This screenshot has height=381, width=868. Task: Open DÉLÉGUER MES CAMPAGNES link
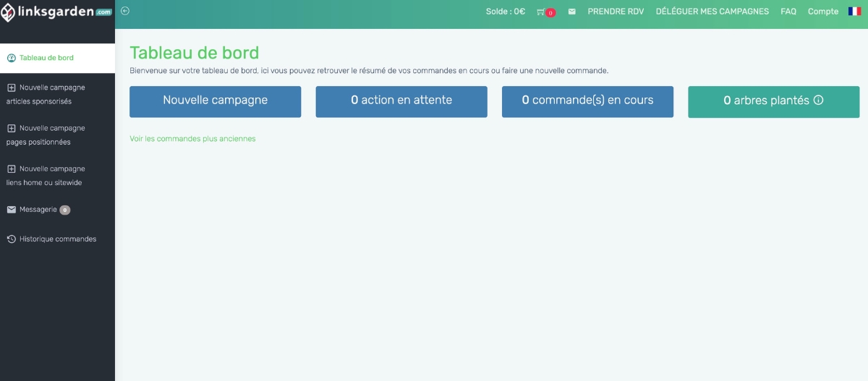click(x=712, y=12)
